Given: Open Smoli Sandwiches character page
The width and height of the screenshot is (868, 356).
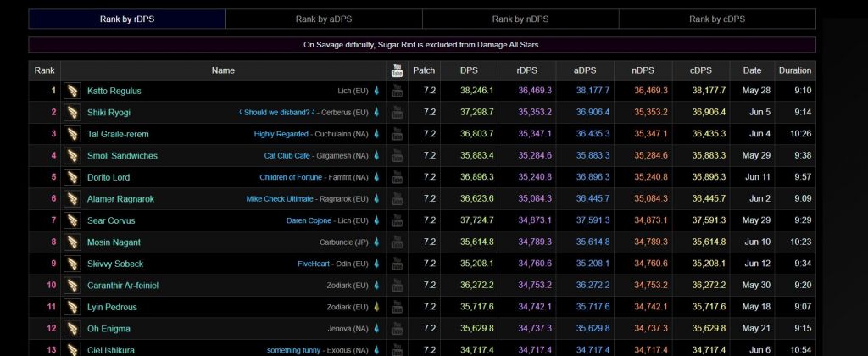Looking at the screenshot, I should point(122,156).
